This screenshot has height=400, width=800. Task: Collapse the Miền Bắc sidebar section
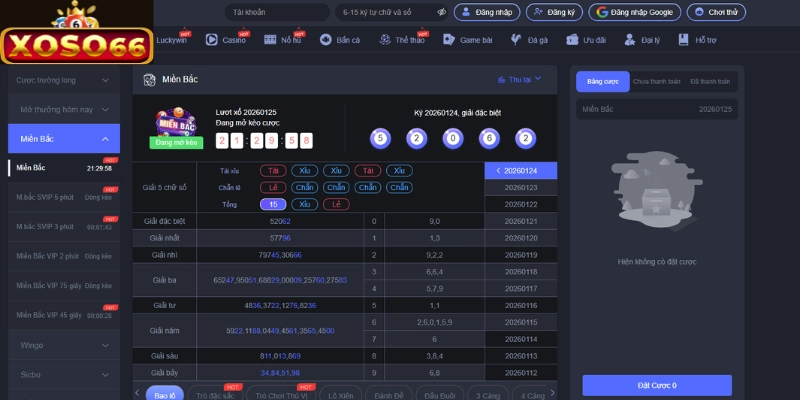click(64, 139)
